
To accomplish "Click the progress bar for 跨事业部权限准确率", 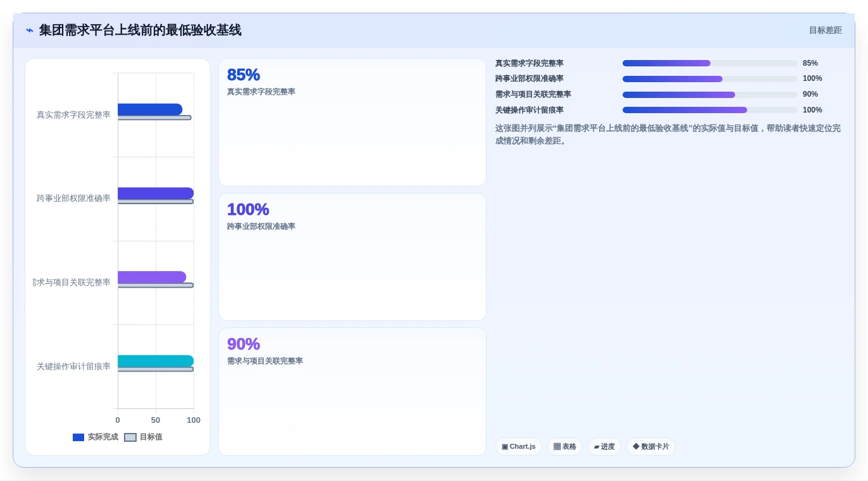I will click(710, 79).
